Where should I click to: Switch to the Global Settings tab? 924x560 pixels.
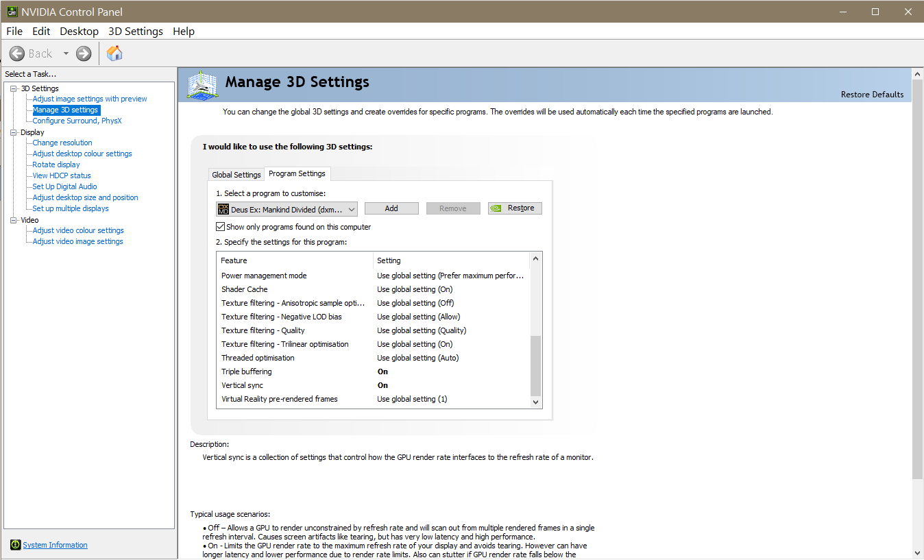point(236,175)
